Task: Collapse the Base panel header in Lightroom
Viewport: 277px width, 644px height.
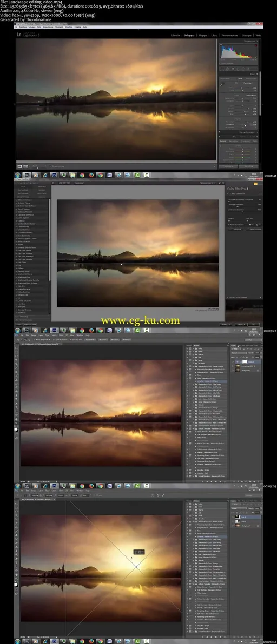Action: [x=257, y=75]
